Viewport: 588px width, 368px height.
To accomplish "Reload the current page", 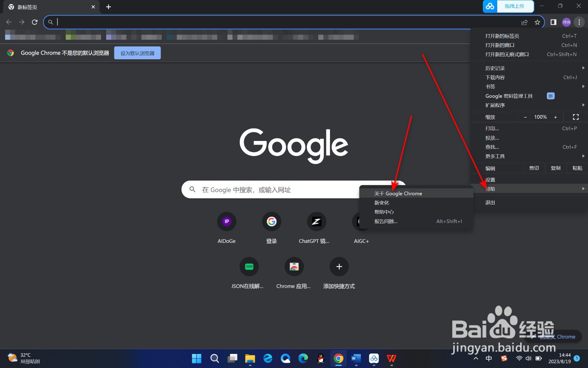I will pyautogui.click(x=35, y=22).
